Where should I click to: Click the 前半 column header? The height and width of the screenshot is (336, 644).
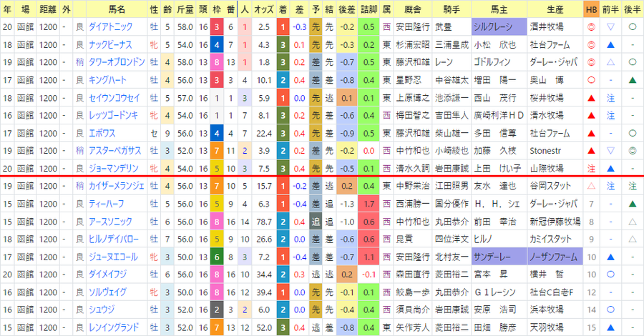coord(611,9)
